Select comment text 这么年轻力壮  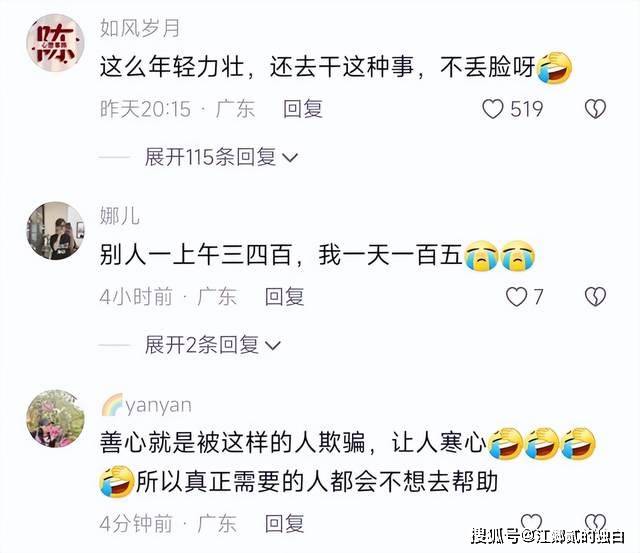click(172, 67)
